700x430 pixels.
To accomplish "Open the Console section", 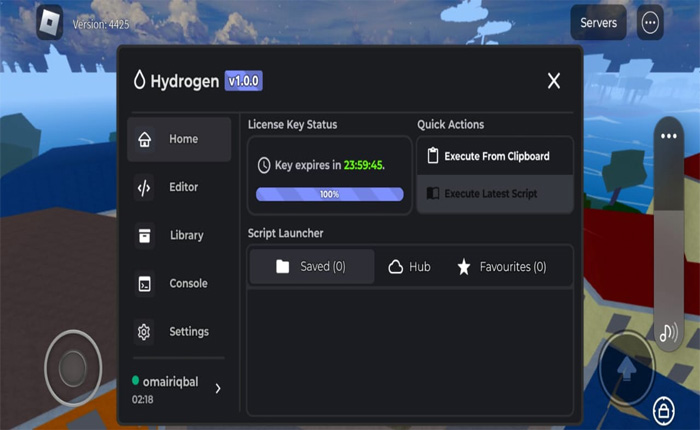I will (179, 284).
